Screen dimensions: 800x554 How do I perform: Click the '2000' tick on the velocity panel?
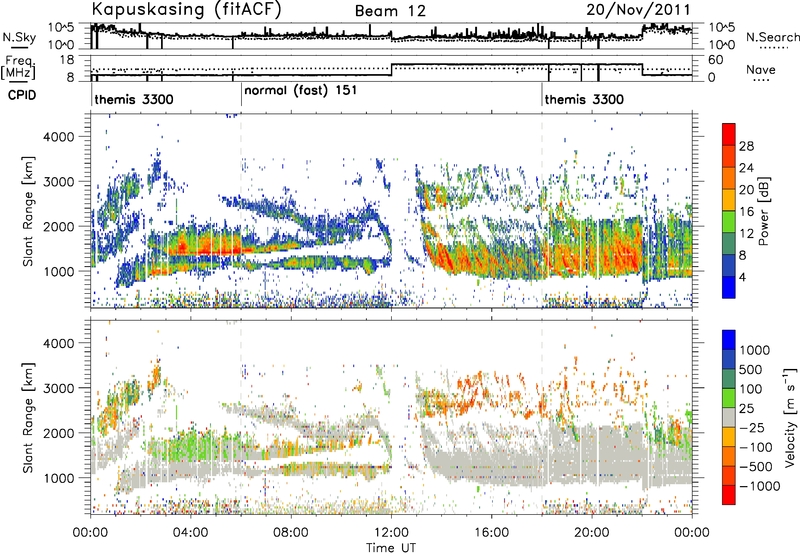point(60,433)
